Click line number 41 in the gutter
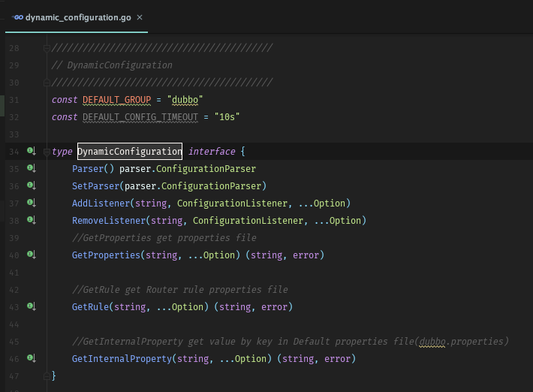 [14, 273]
